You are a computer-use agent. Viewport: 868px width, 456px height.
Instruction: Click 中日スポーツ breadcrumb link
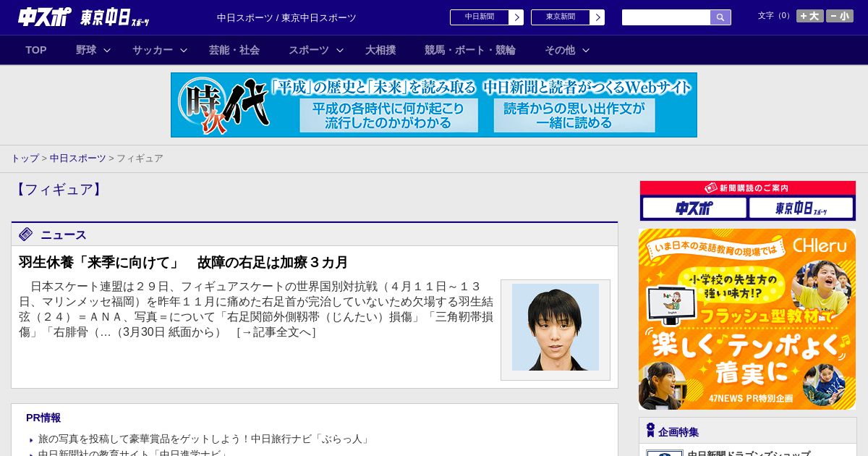point(78,158)
